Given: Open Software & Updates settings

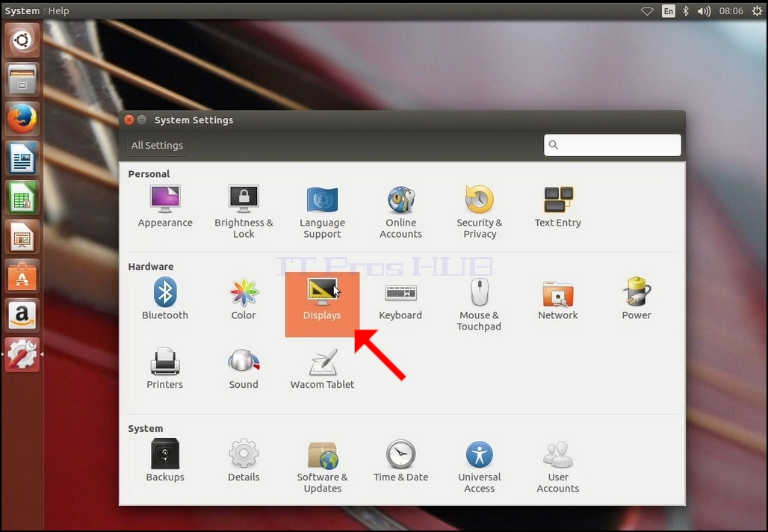Looking at the screenshot, I should (322, 466).
